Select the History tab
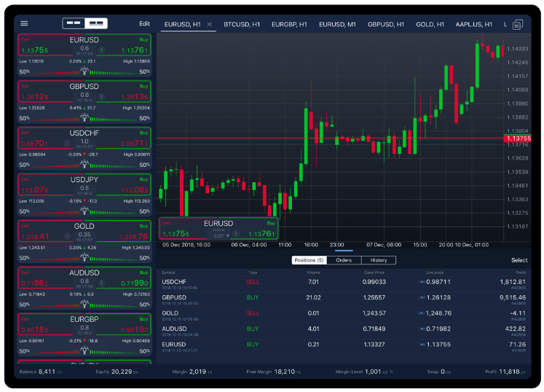This screenshot has width=544, height=392. pyautogui.click(x=379, y=260)
